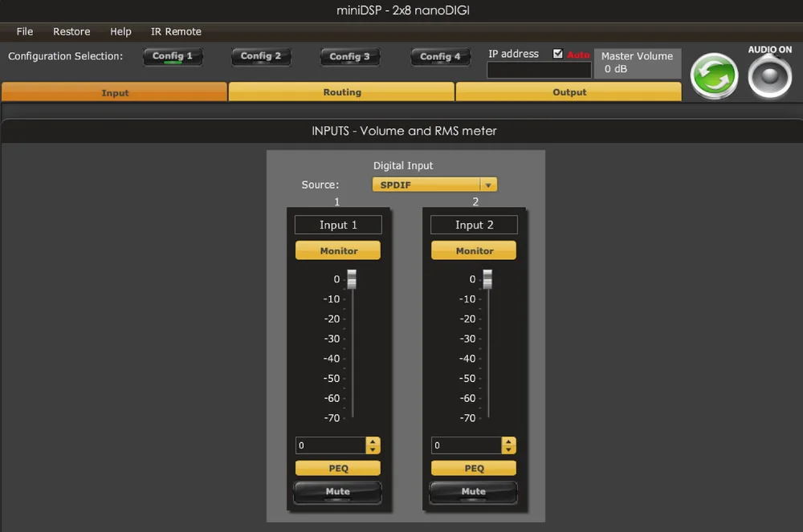Open the Restore menu
803x532 pixels.
[x=71, y=32]
